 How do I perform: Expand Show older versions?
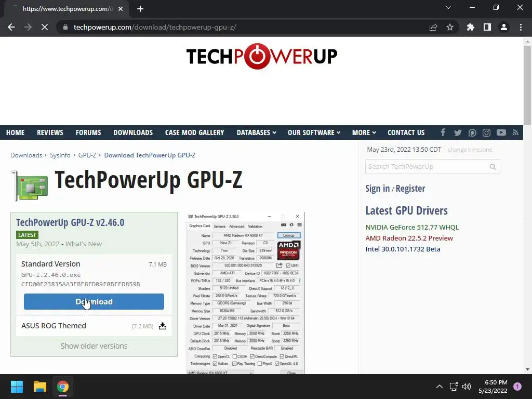94,346
